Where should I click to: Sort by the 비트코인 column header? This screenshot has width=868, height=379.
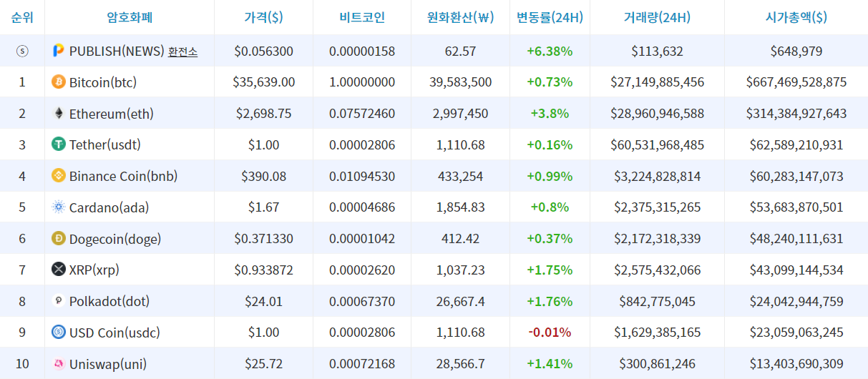(362, 17)
